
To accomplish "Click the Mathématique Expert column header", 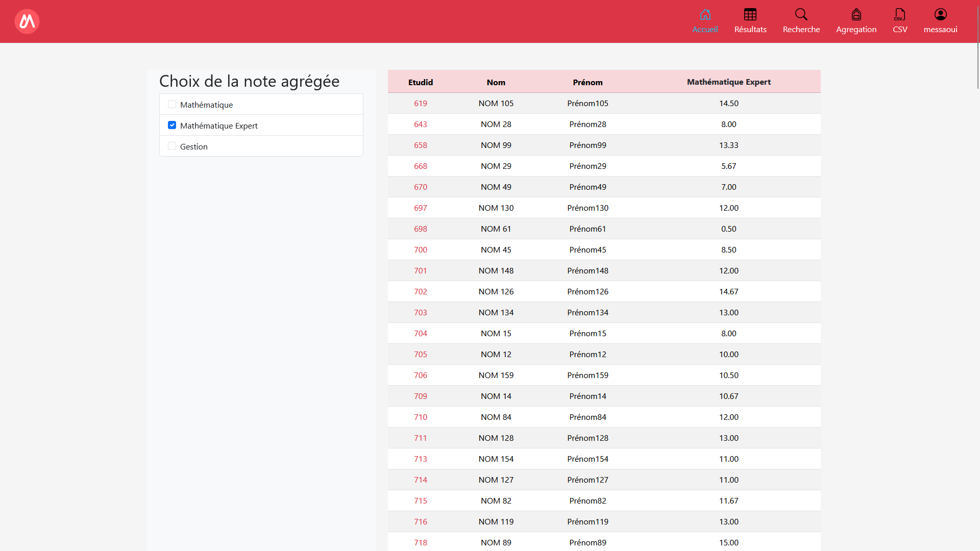I will 728,82.
